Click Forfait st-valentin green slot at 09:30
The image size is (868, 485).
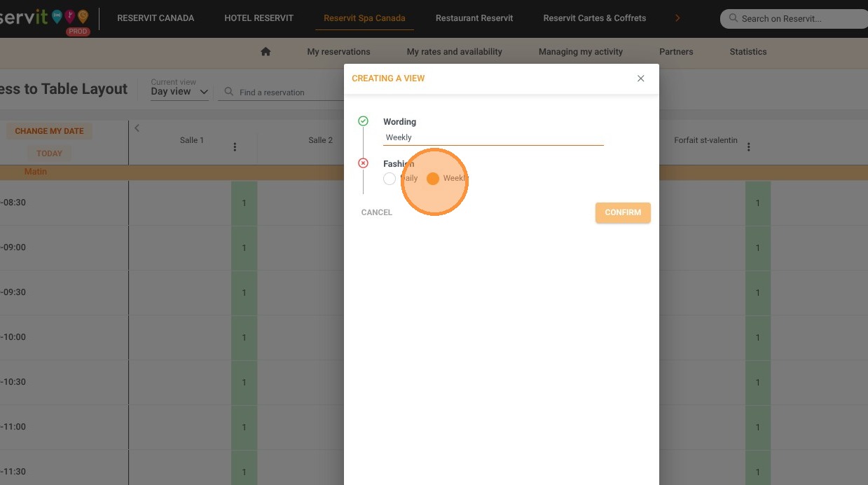[757, 293]
